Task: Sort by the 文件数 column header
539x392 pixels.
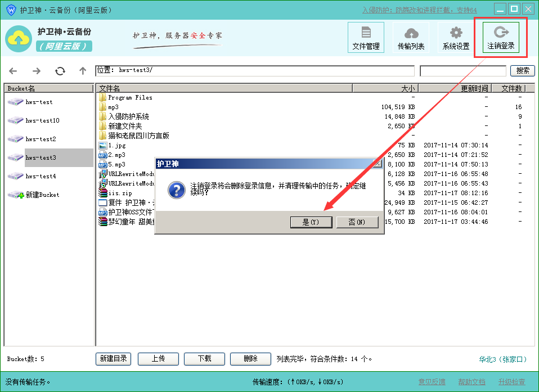Action: pos(509,88)
